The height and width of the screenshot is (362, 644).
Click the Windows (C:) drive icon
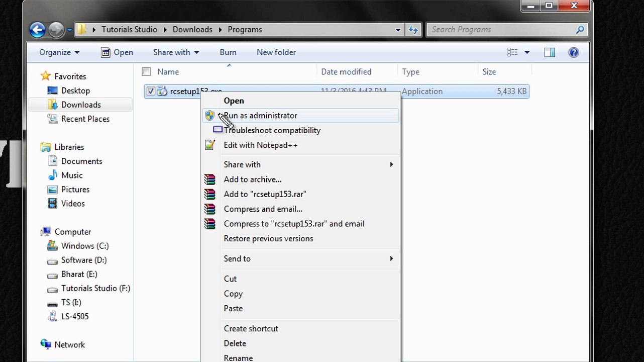coord(52,245)
